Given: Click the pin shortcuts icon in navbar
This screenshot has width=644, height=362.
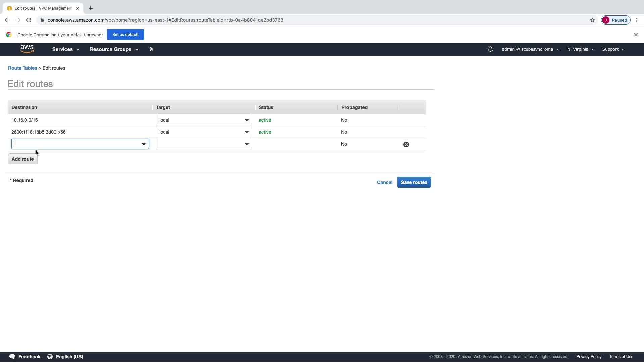Looking at the screenshot, I should coord(151,49).
